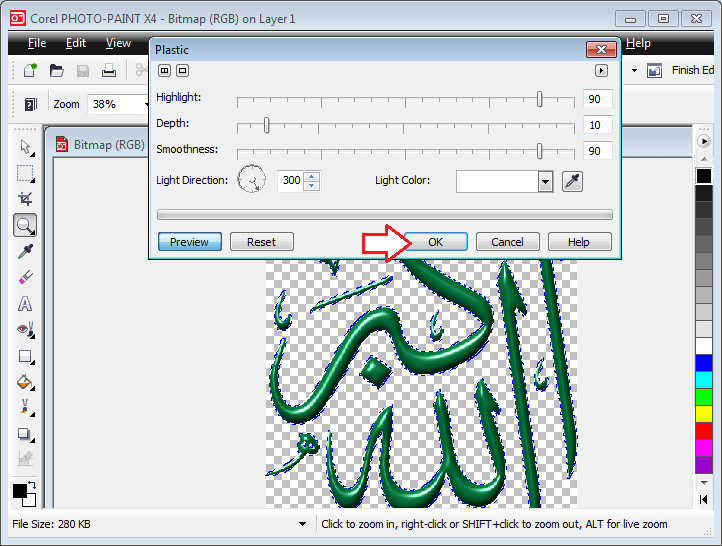Click the Open folder toolbar icon
Screen dimensions: 722x546
pyautogui.click(x=57, y=70)
